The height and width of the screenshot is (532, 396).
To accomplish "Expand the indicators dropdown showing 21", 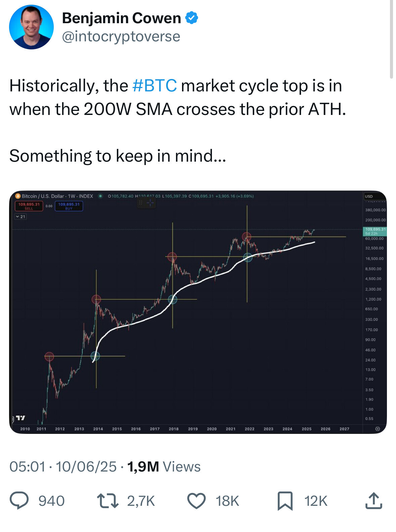I will pyautogui.click(x=20, y=217).
